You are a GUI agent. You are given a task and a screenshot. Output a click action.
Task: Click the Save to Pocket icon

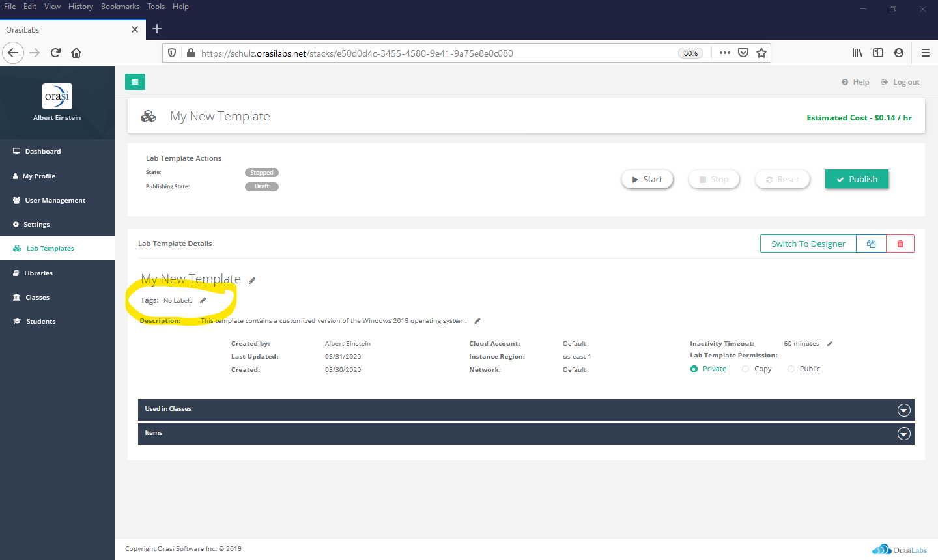coord(743,53)
